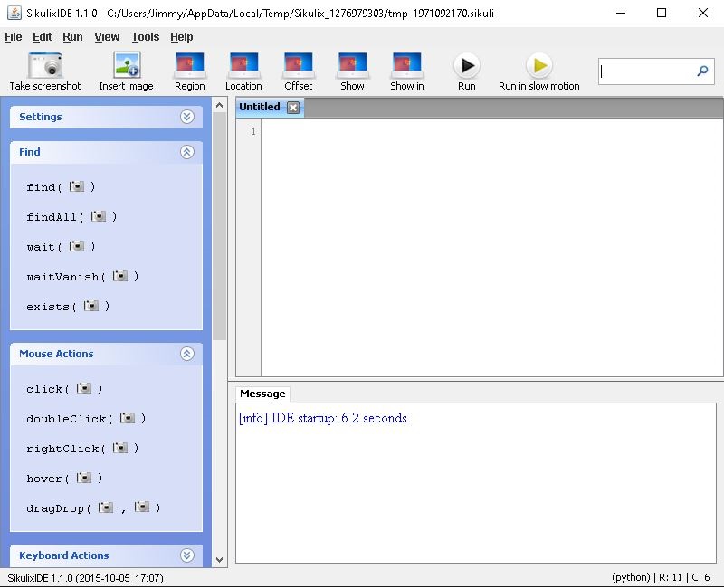Image resolution: width=724 pixels, height=588 pixels.
Task: Insert the dragDrop( command text
Action: [x=59, y=508]
